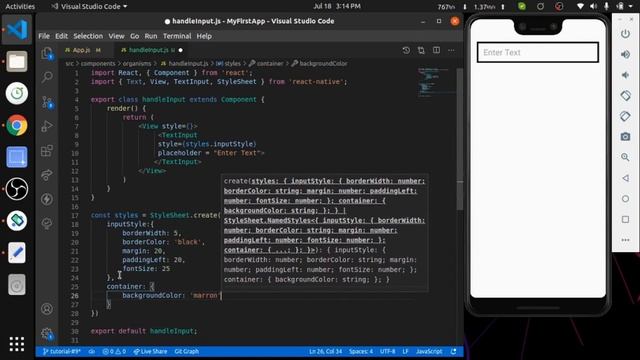640x360 pixels.
Task: Tap the emulator Home circle button
Action: point(625,199)
